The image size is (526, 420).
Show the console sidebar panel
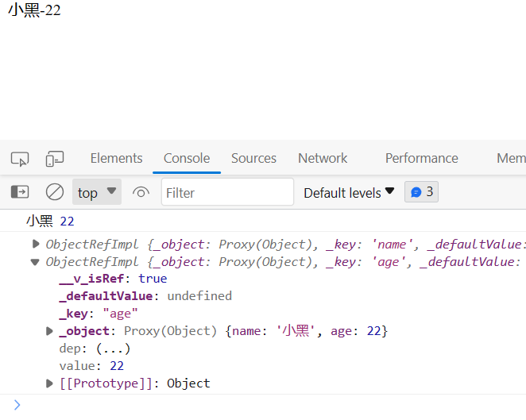coord(20,192)
